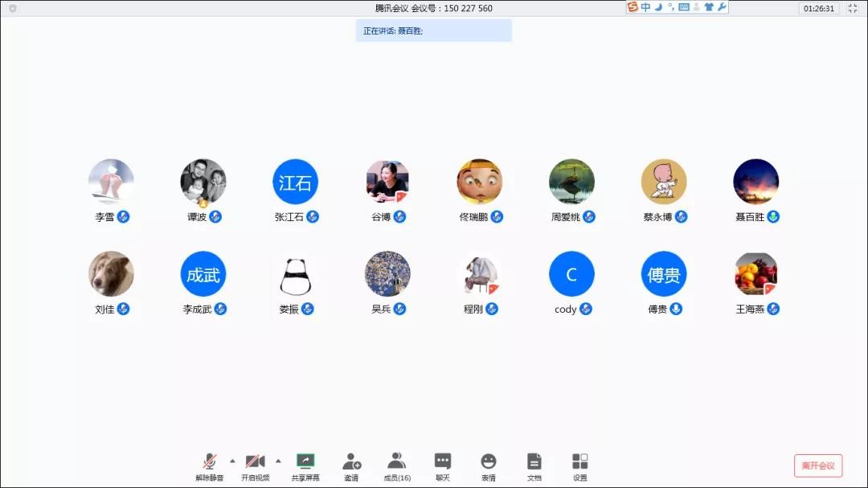Click the meeting timer display

[x=818, y=8]
